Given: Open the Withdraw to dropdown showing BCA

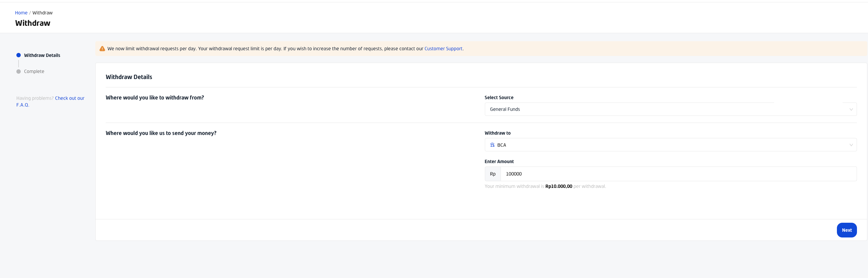Looking at the screenshot, I should (670, 145).
